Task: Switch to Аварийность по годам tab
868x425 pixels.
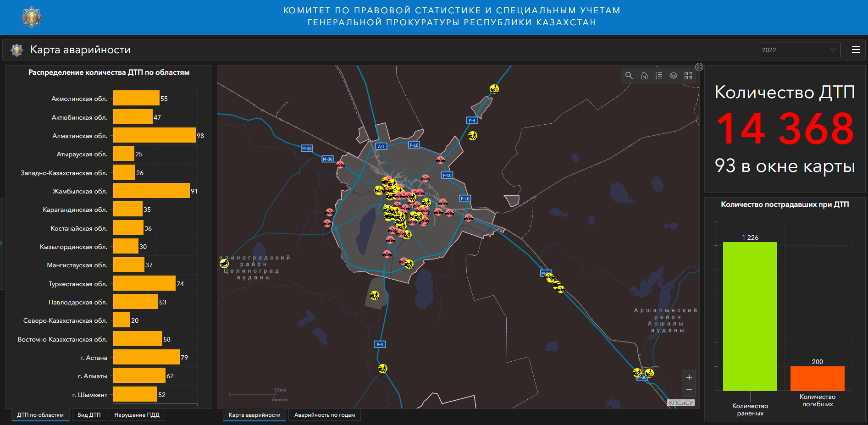Action: [324, 415]
